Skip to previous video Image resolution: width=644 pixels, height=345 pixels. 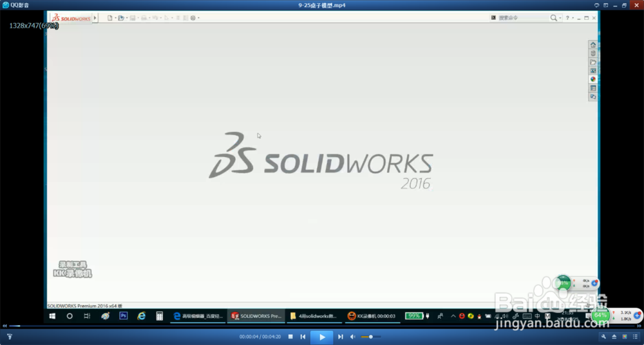point(303,337)
